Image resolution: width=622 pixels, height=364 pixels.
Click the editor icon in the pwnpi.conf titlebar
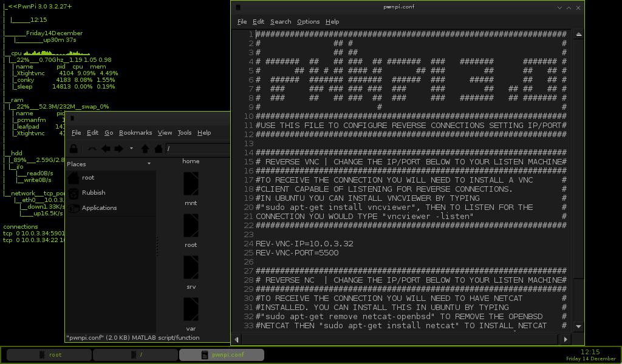(238, 8)
